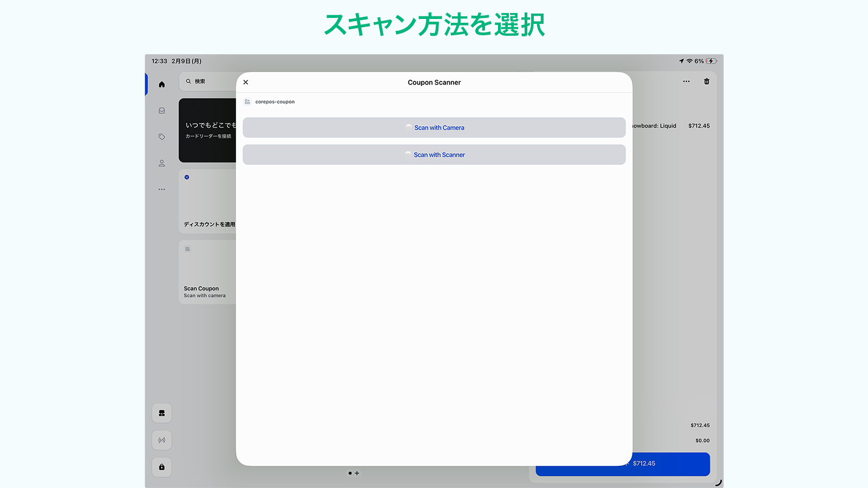Open the Scan Coupon tile

209,272
